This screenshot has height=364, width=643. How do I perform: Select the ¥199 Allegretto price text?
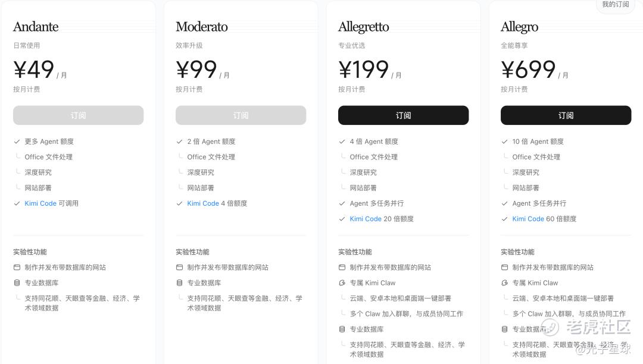(x=364, y=70)
